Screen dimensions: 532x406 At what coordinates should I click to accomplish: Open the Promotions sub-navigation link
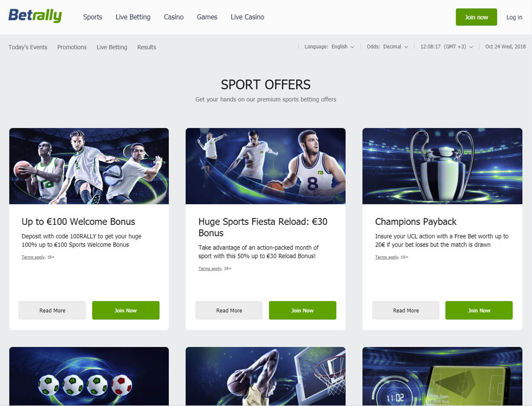72,47
